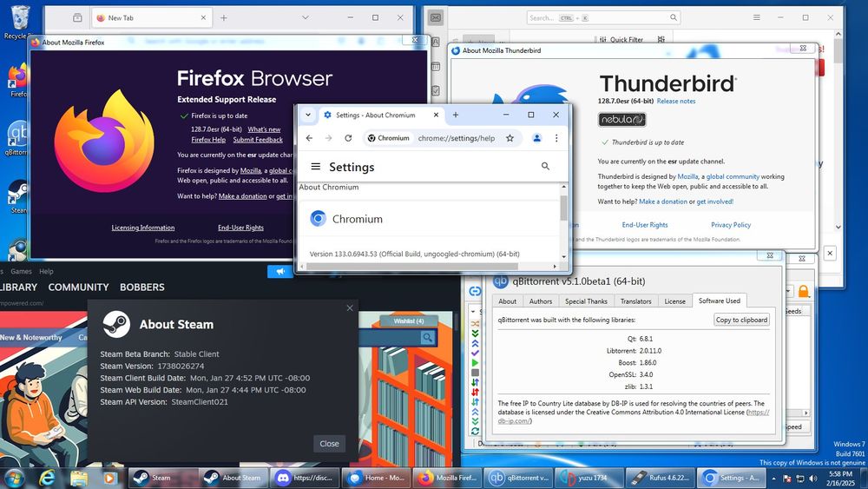868x489 pixels.
Task: Click Copy to clipboard in qBittorrent
Action: click(741, 320)
